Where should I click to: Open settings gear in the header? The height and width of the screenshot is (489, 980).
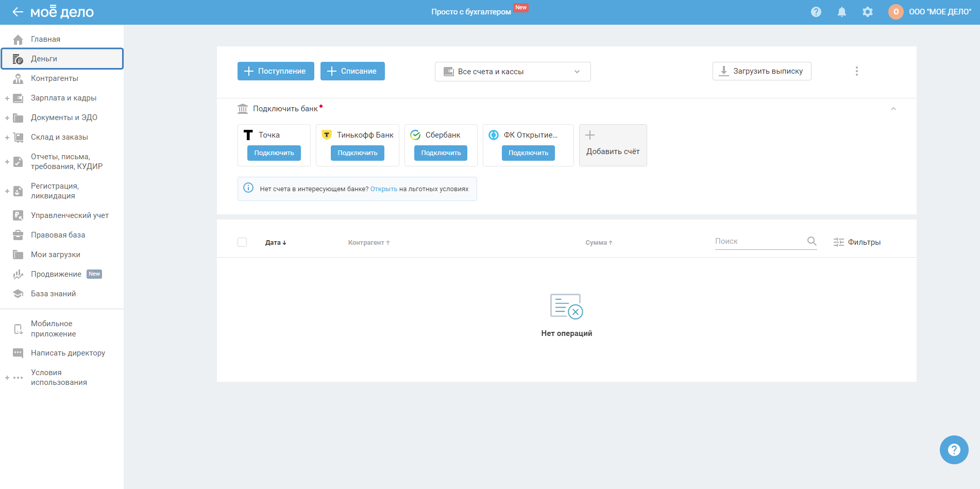868,12
